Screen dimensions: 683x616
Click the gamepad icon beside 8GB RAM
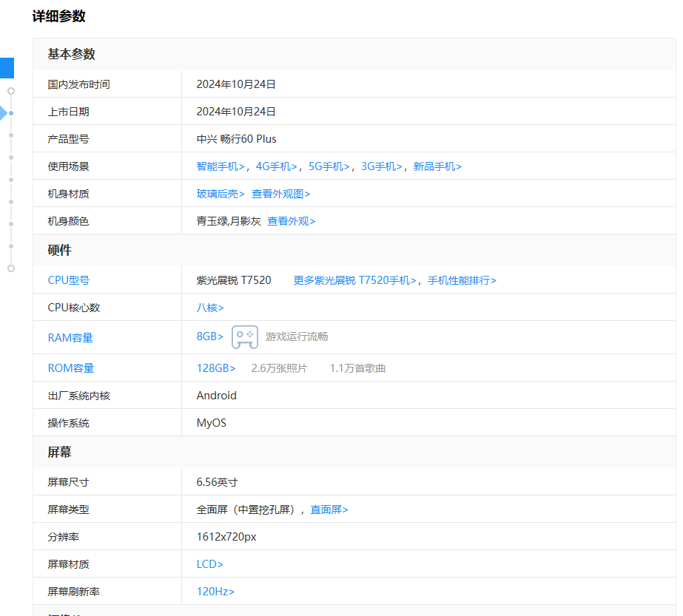(245, 336)
